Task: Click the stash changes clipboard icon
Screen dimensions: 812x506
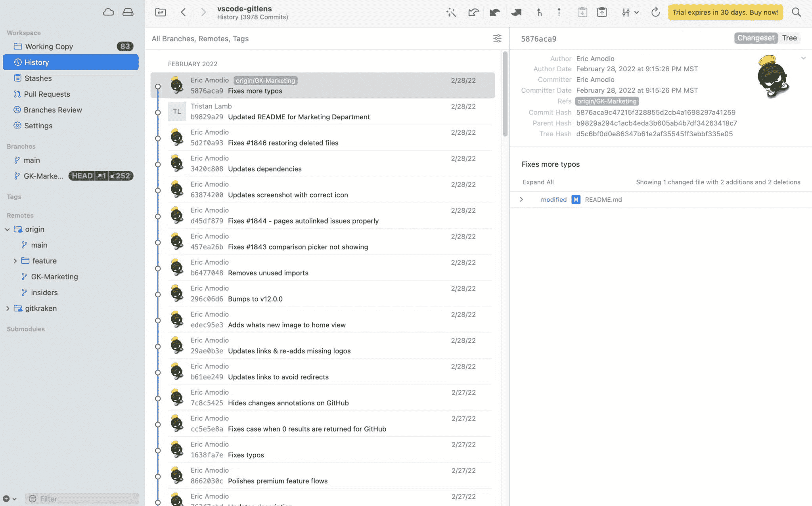Action: pos(582,12)
